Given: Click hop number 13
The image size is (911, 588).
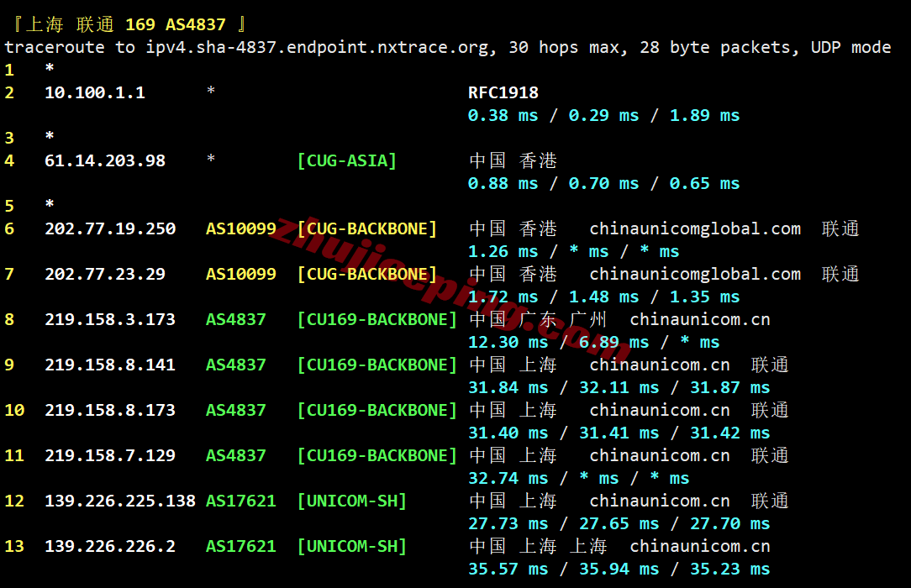Looking at the screenshot, I should click(x=14, y=546).
